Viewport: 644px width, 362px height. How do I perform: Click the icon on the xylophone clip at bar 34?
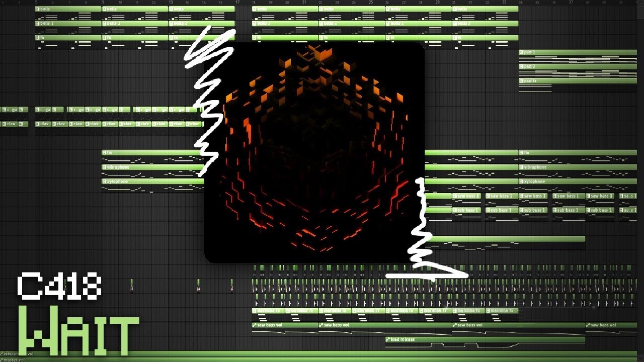pyautogui.click(x=522, y=182)
